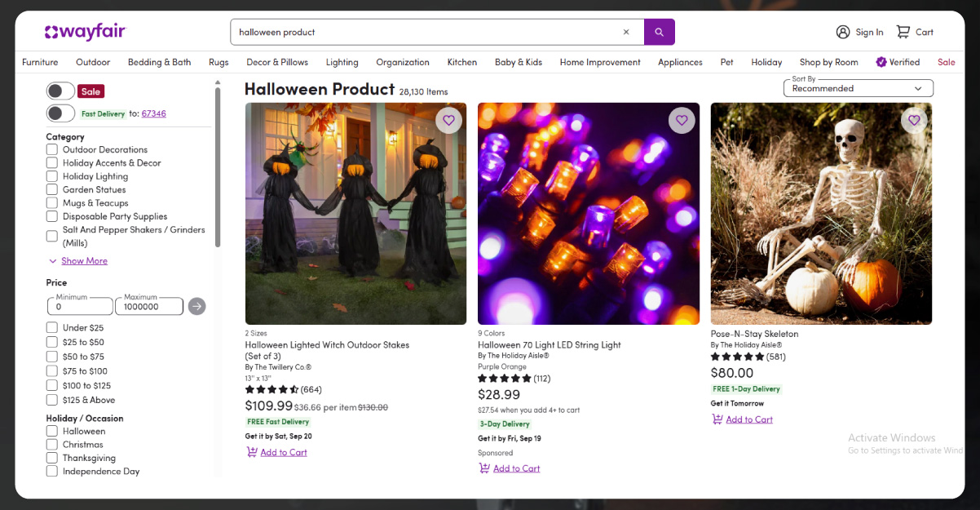Switch to the Holiday department
Image resolution: width=980 pixels, height=510 pixels.
click(766, 62)
